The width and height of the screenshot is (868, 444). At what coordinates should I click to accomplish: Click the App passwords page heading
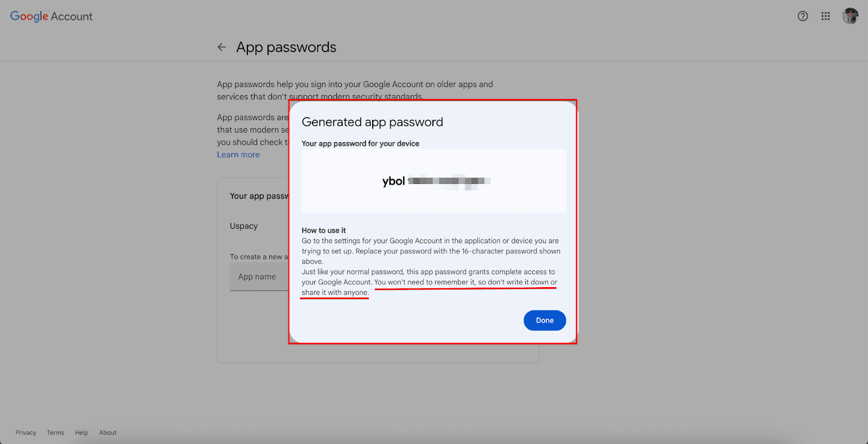(286, 47)
